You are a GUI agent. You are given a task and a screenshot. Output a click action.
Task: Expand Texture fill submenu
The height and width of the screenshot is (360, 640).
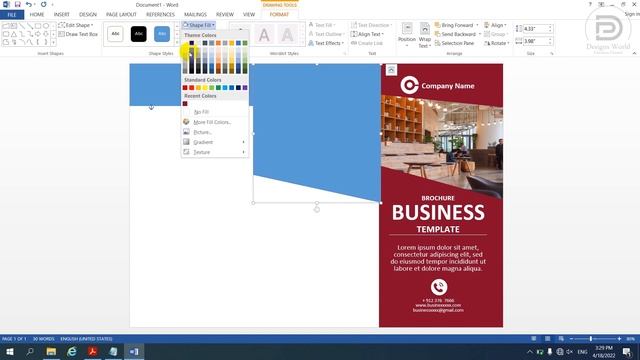coord(215,152)
